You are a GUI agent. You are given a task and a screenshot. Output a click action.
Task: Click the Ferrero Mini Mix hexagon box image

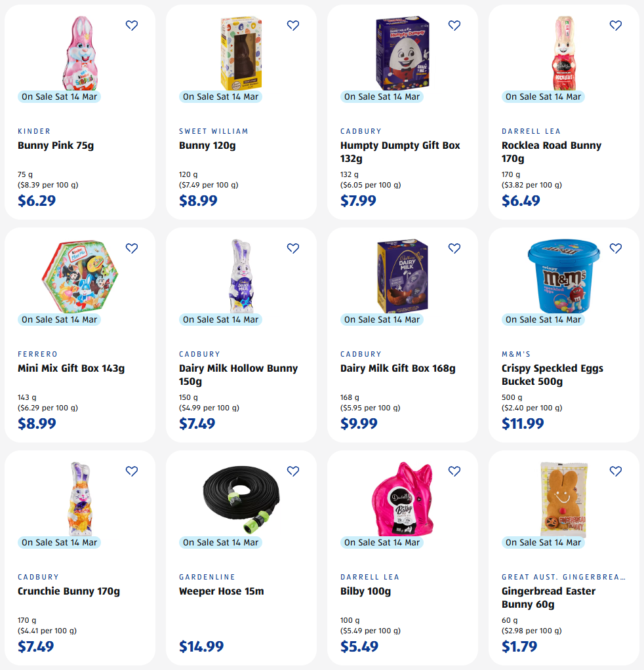pyautogui.click(x=80, y=275)
